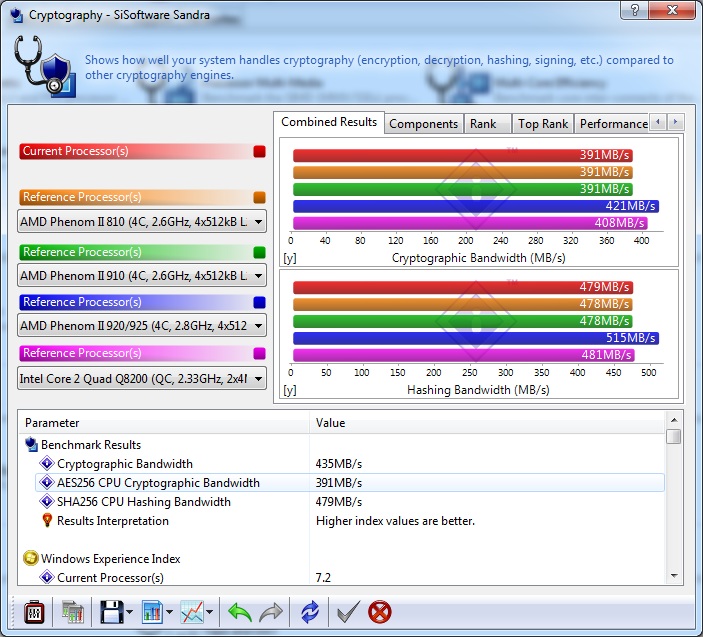This screenshot has width=703, height=637.
Task: Click the diamond icon beside Cryptographic Bandwidth
Action: click(x=47, y=463)
